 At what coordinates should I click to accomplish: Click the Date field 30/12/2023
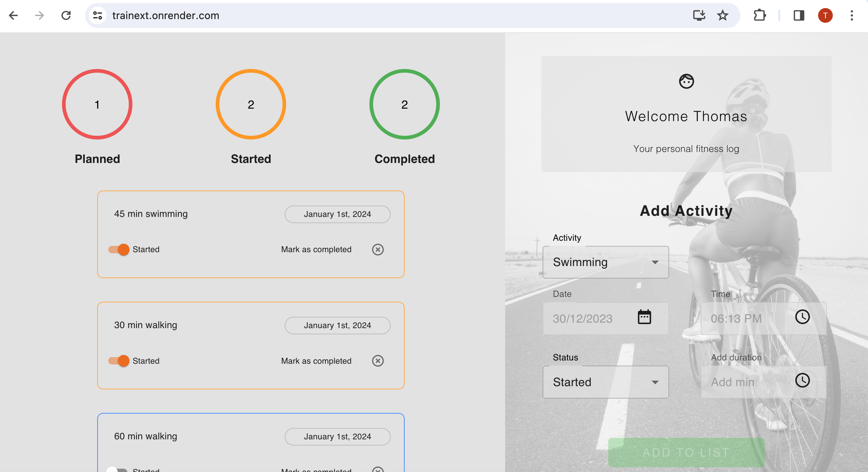(x=606, y=319)
